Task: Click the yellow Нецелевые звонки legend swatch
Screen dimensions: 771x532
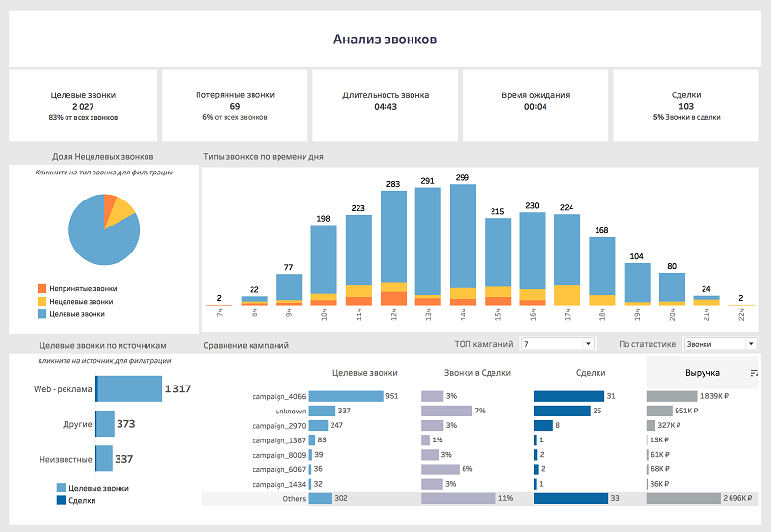Action: pyautogui.click(x=41, y=302)
